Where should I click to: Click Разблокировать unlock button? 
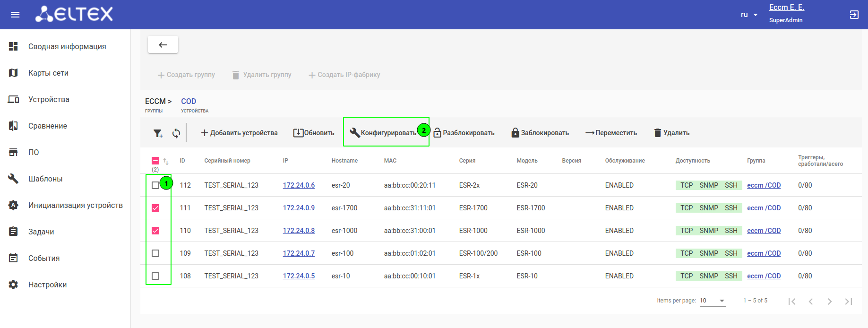pyautogui.click(x=464, y=133)
